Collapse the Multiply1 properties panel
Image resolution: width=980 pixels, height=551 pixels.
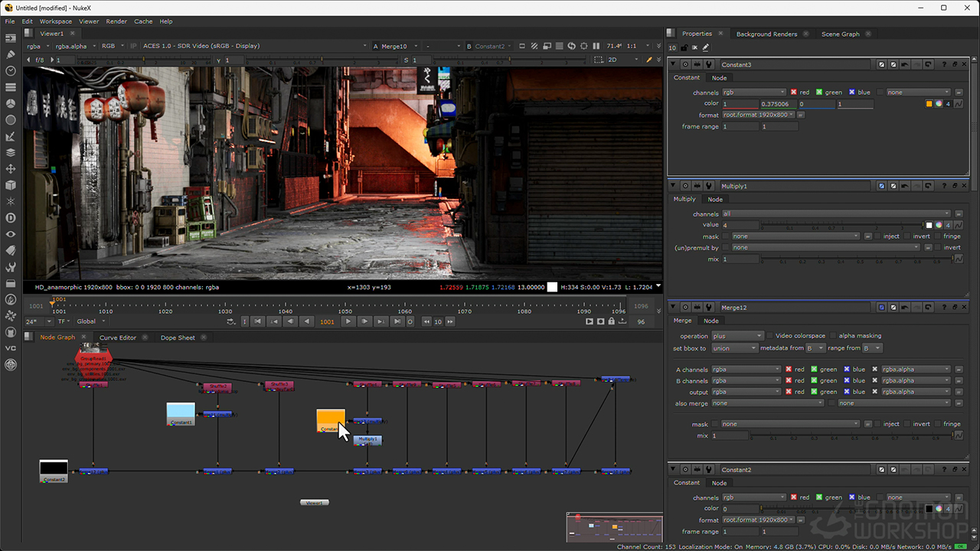pos(674,186)
